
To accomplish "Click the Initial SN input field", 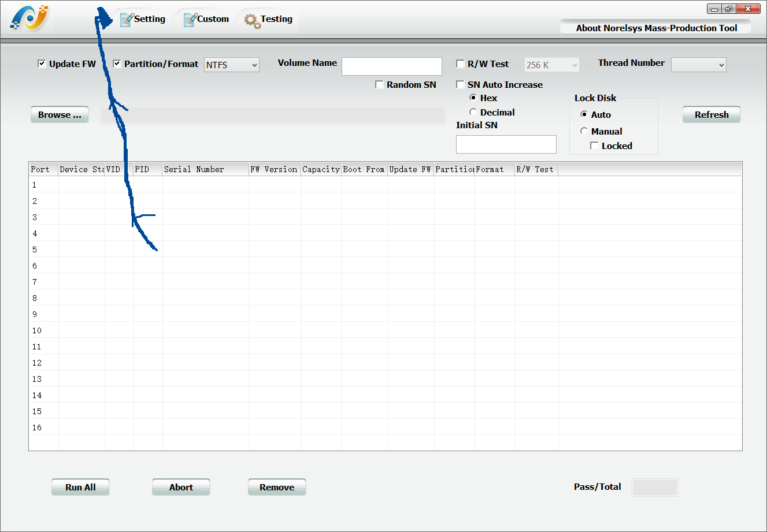I will coord(506,144).
